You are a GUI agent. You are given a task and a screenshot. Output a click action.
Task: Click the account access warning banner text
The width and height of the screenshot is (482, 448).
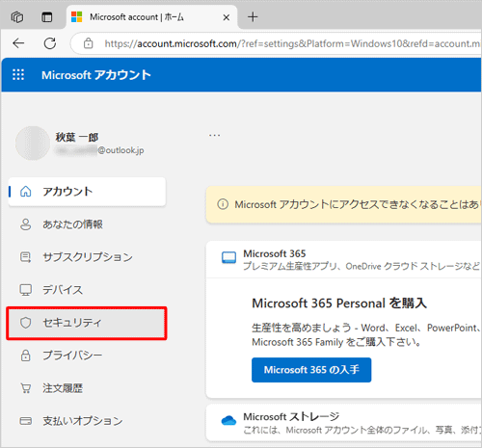click(x=357, y=204)
